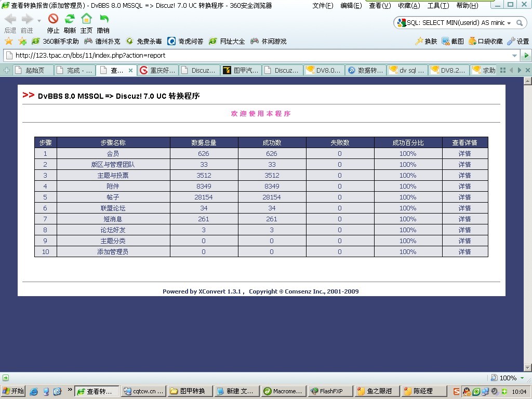View 详情 for the 帖子 row
This screenshot has width=532, height=399.
click(464, 197)
